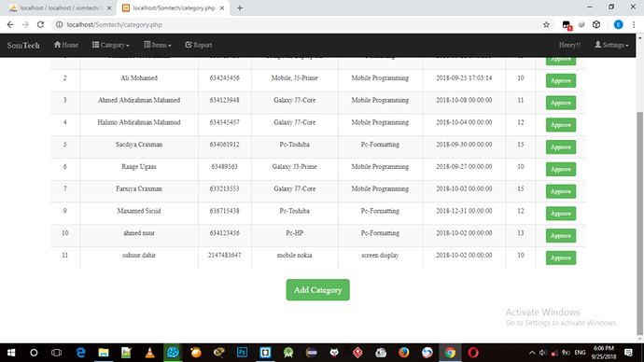Click the SomTech brand link
This screenshot has height=362, width=644.
(x=23, y=45)
